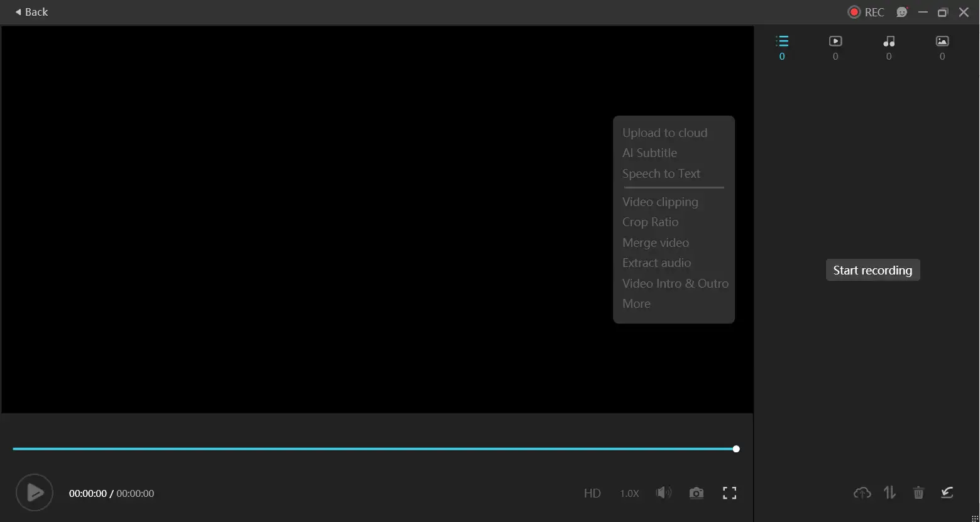Go Back to the previous screen
This screenshot has width=980, height=522.
pyautogui.click(x=31, y=12)
